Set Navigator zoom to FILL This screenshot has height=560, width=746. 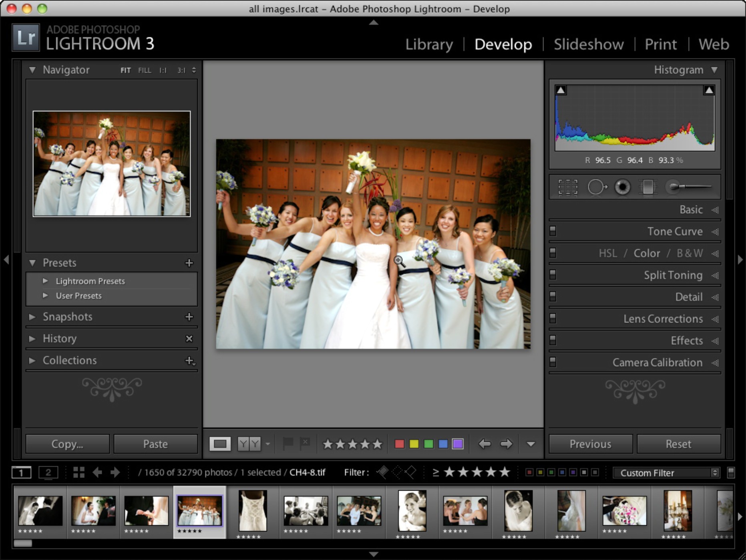tap(145, 71)
